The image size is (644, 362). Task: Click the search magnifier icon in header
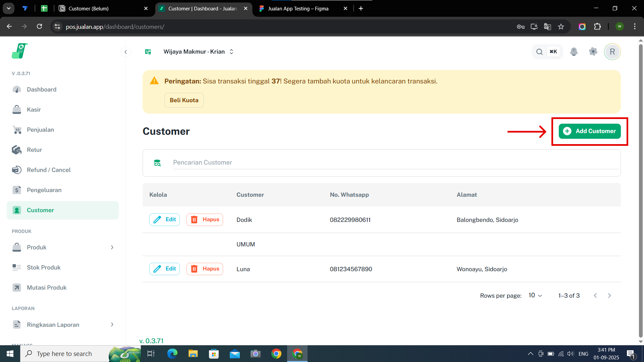pos(539,52)
